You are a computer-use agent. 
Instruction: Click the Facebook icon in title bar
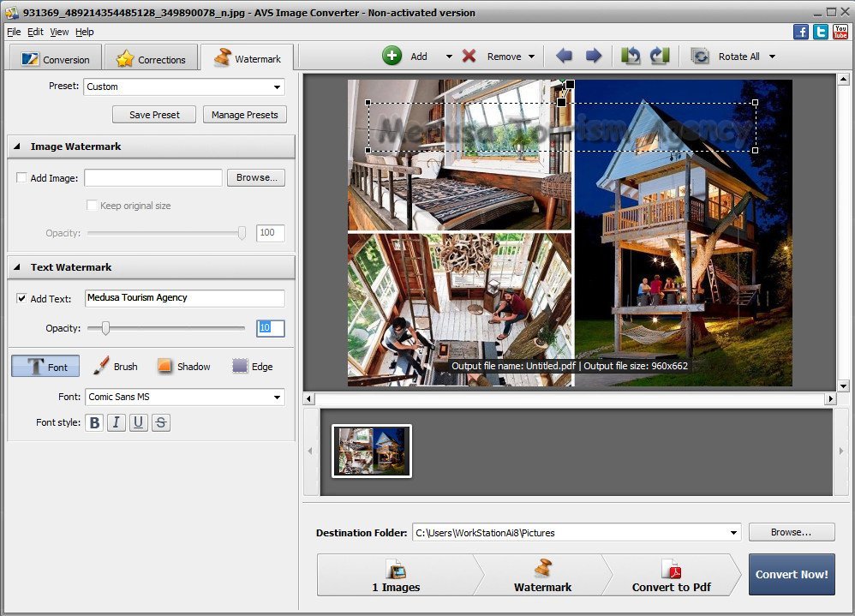[800, 31]
